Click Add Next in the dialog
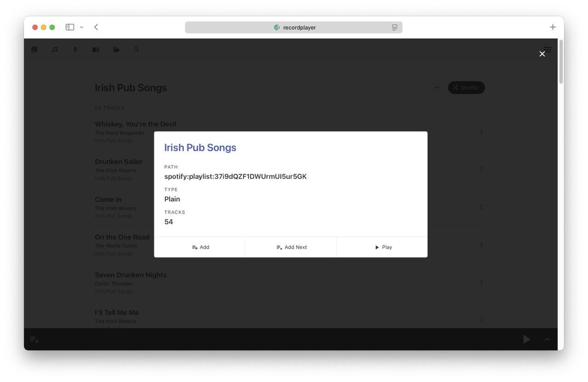 tap(291, 247)
